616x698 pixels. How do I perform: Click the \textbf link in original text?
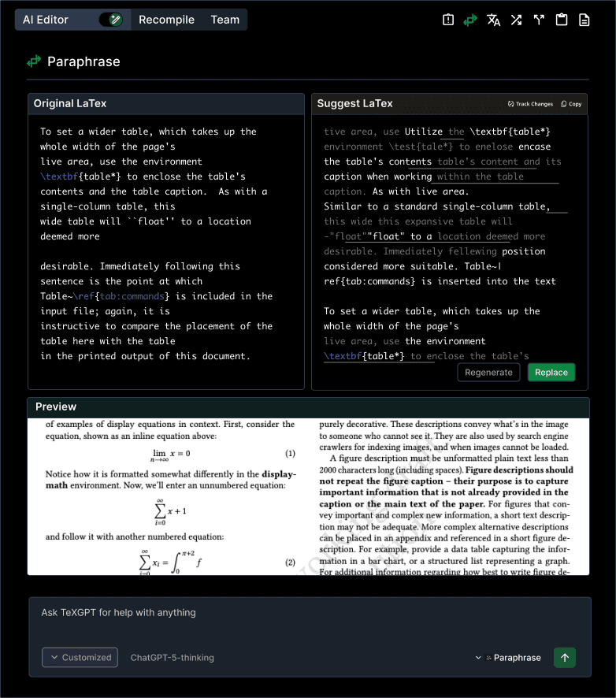(59, 176)
